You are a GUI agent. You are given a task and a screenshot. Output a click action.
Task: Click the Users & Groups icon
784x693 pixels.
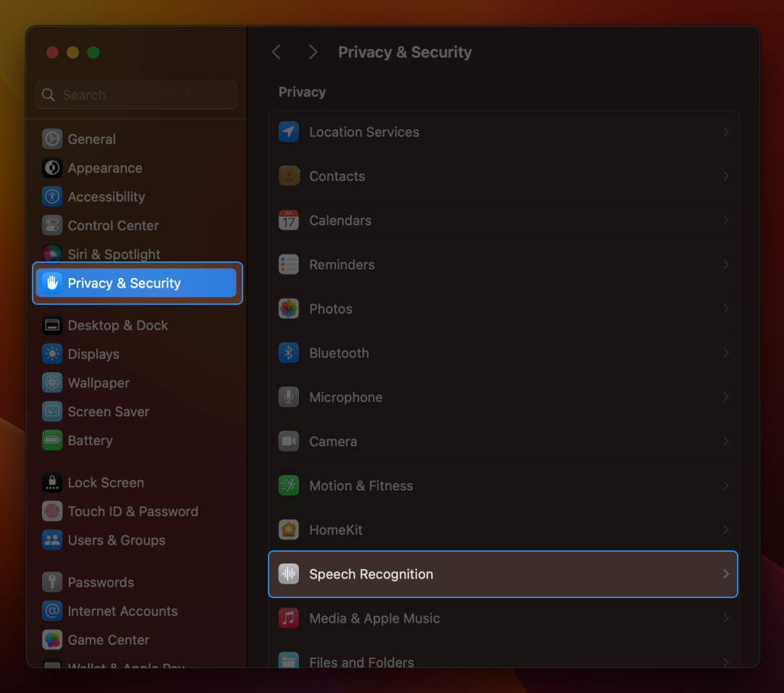pos(52,540)
